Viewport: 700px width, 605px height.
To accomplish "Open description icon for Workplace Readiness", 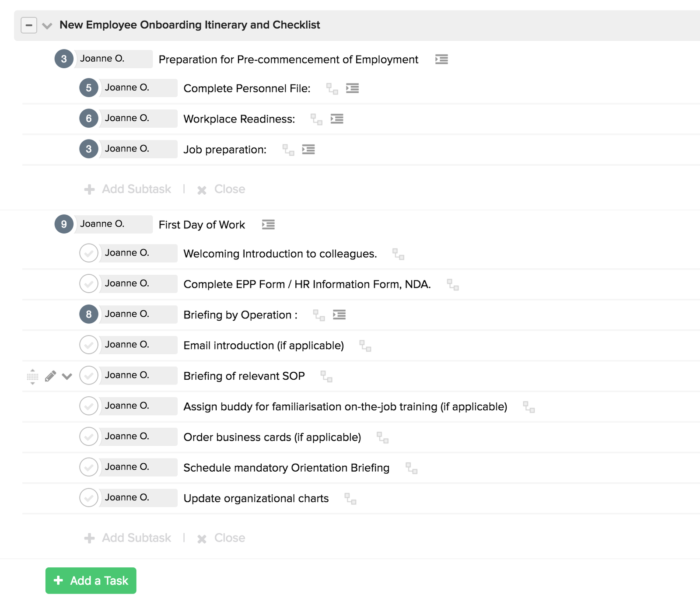I will [337, 119].
